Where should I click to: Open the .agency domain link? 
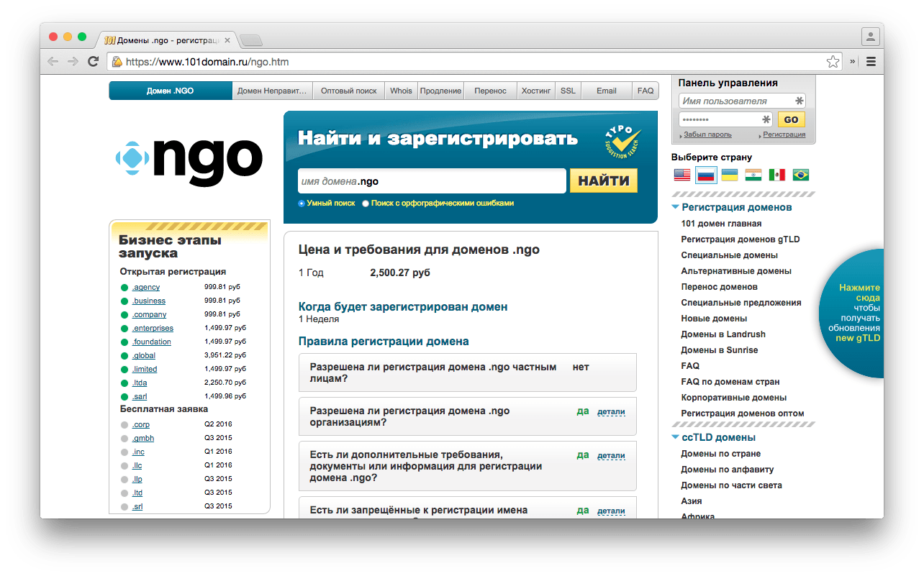click(146, 287)
